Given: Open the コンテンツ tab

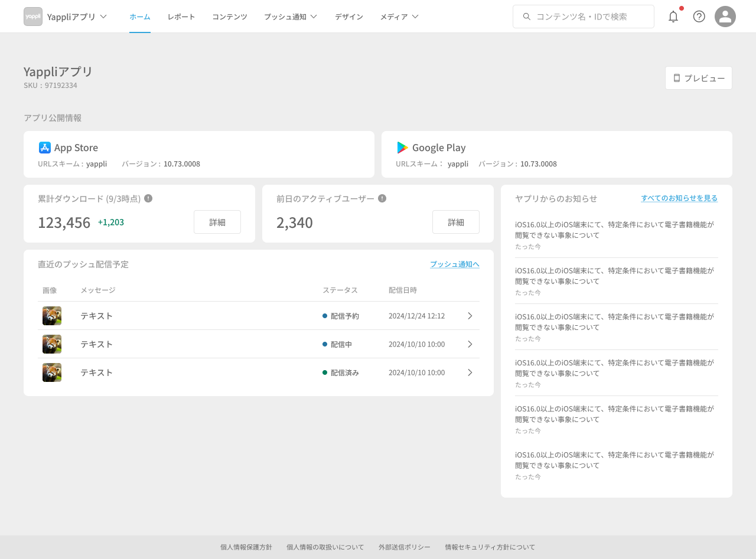Looking at the screenshot, I should click(230, 17).
